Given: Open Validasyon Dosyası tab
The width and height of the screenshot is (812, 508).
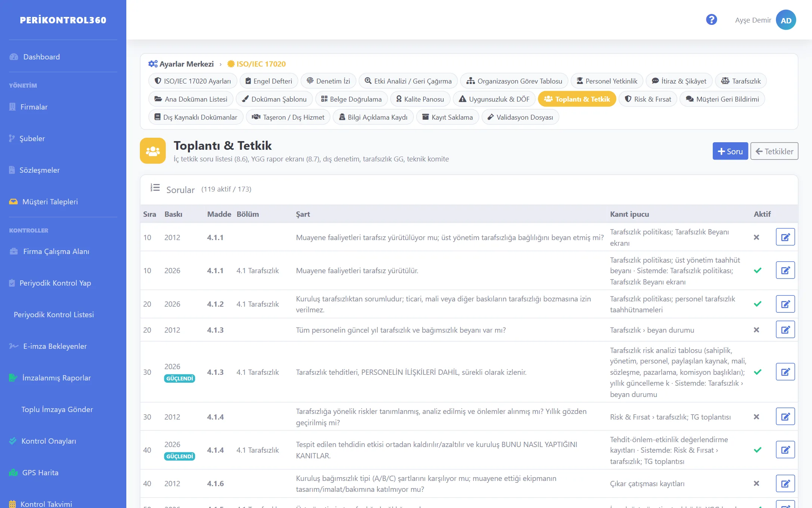Looking at the screenshot, I should click(x=520, y=117).
